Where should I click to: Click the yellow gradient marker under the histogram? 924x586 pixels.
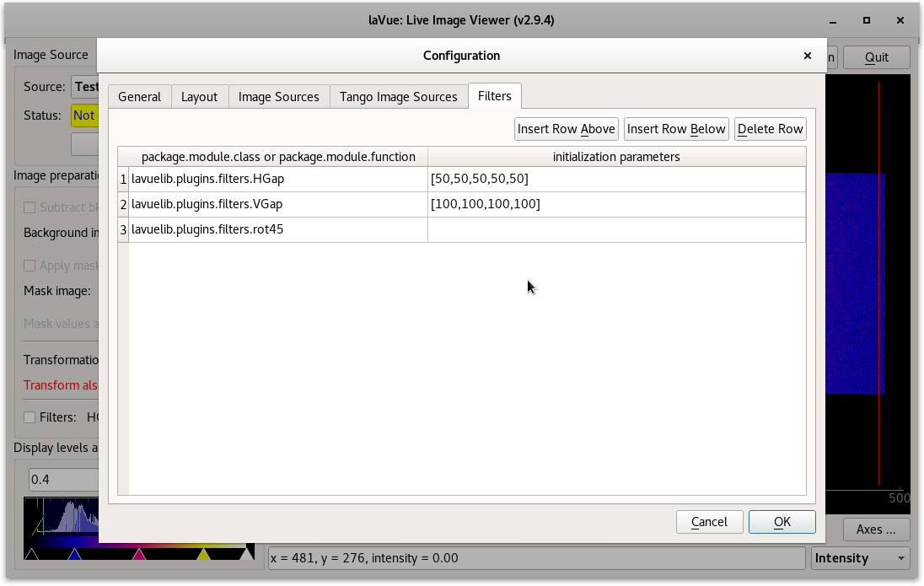[x=202, y=555]
